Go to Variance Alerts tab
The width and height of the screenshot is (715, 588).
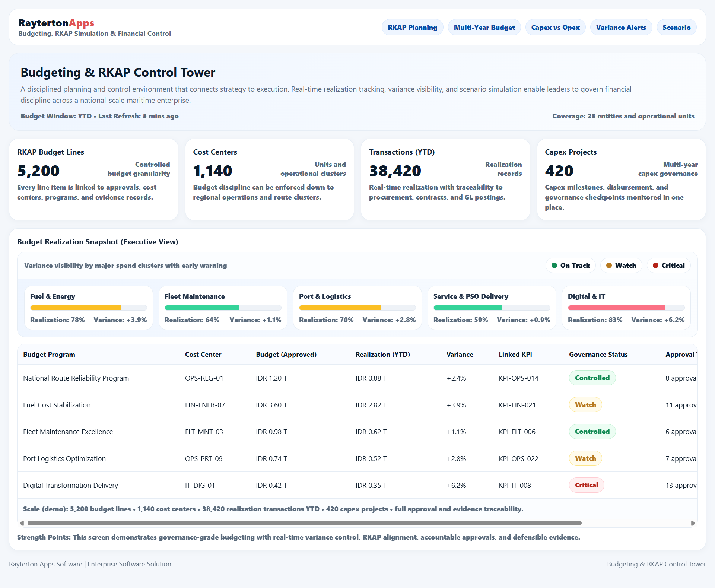tap(621, 28)
